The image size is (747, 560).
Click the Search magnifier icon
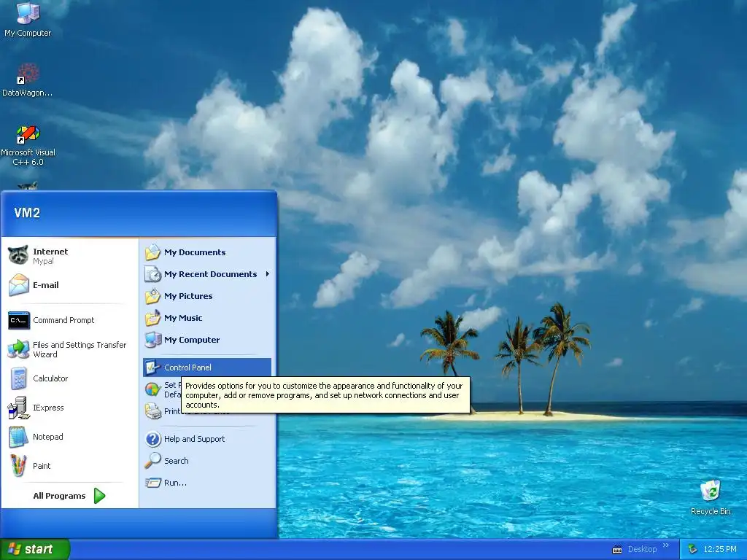pyautogui.click(x=152, y=461)
